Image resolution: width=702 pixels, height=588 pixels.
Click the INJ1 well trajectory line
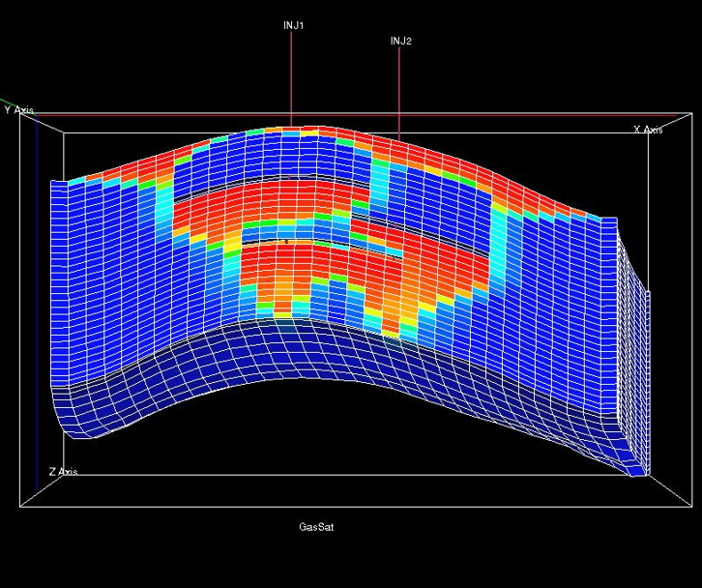point(292,77)
